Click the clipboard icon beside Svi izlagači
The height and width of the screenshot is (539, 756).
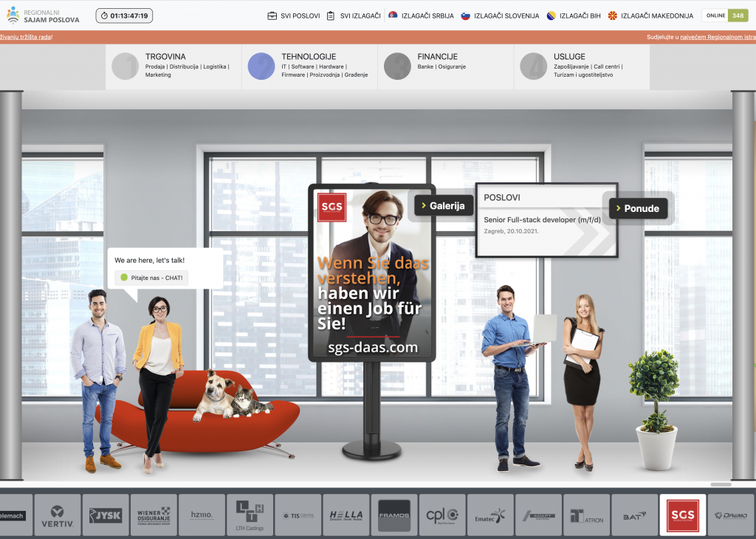click(331, 16)
